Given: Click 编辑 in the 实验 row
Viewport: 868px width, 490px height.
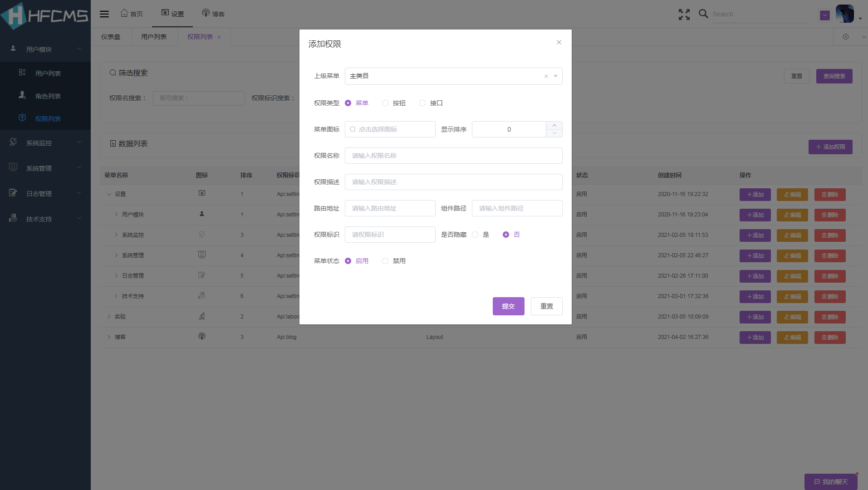Looking at the screenshot, I should (x=792, y=317).
